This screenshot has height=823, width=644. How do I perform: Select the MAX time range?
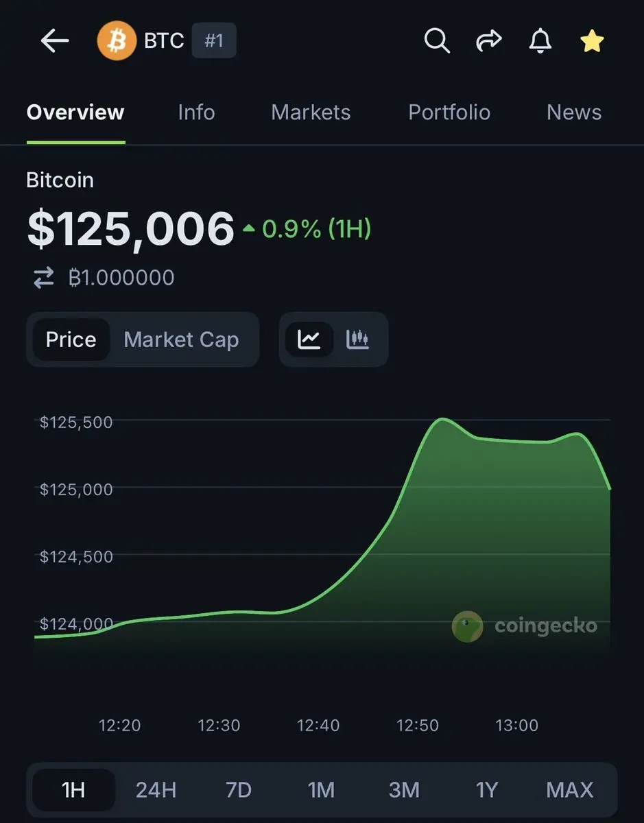pos(569,790)
